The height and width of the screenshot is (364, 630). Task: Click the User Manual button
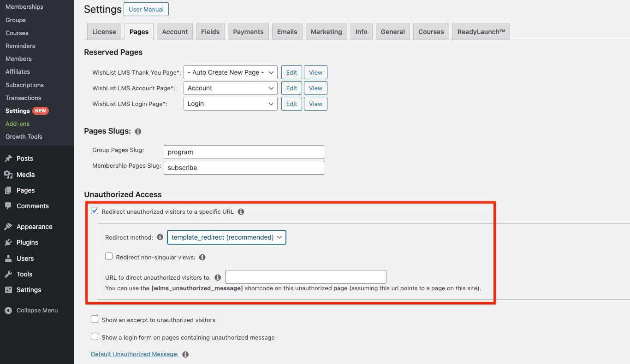(x=146, y=9)
